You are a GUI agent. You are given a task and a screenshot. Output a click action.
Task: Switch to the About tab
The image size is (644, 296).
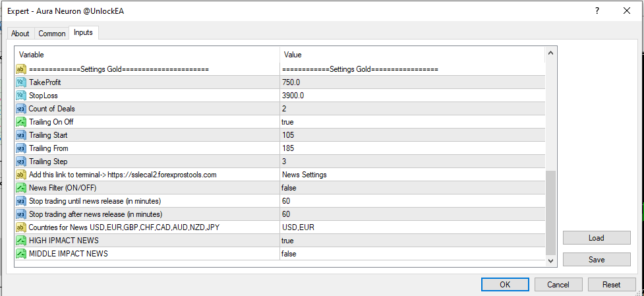click(20, 34)
